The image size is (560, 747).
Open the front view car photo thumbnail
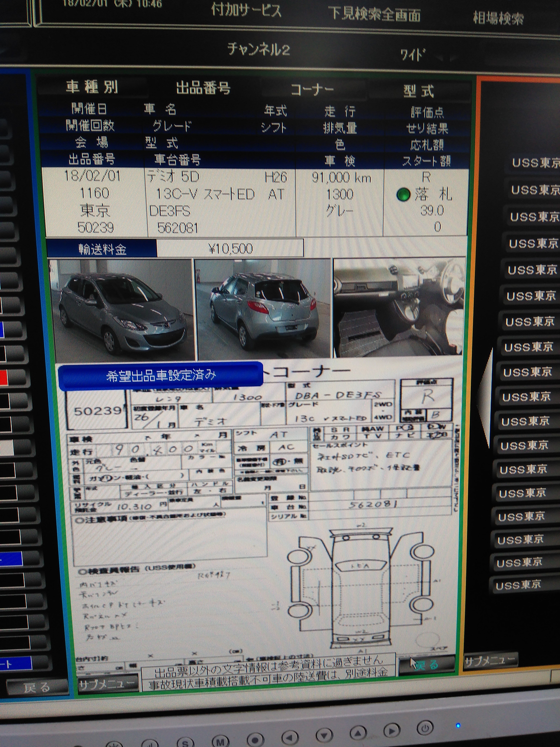122,309
